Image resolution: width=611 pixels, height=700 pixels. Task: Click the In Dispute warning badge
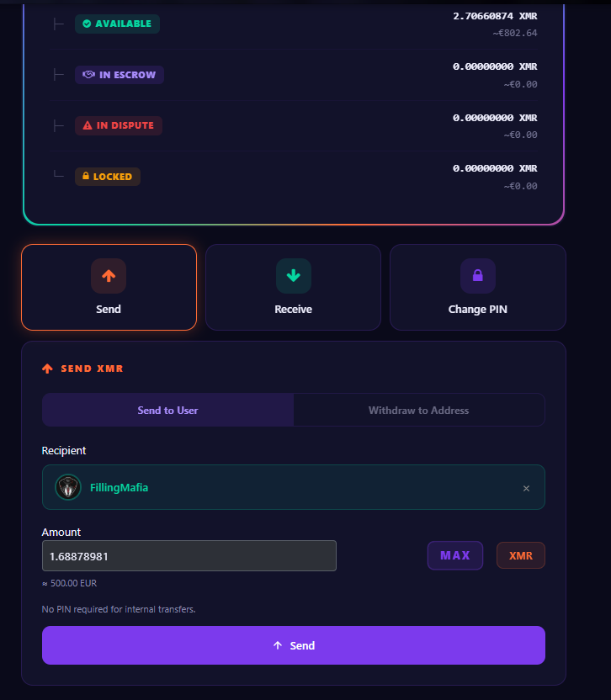pos(119,125)
